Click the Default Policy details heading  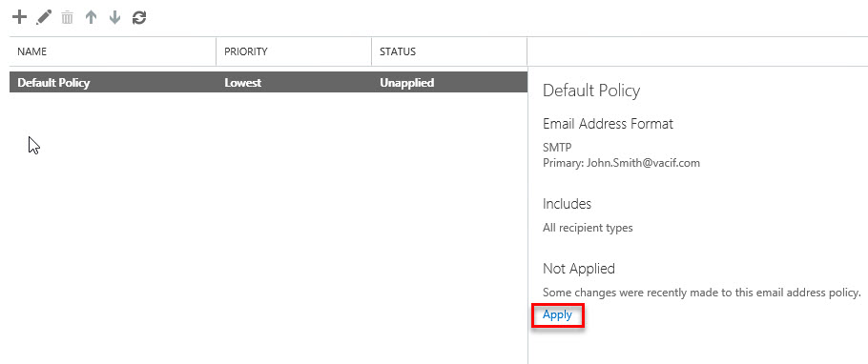coord(591,91)
